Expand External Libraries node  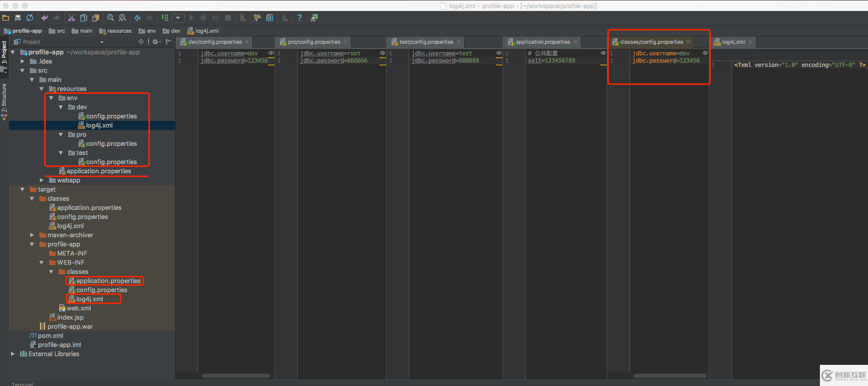(13, 354)
